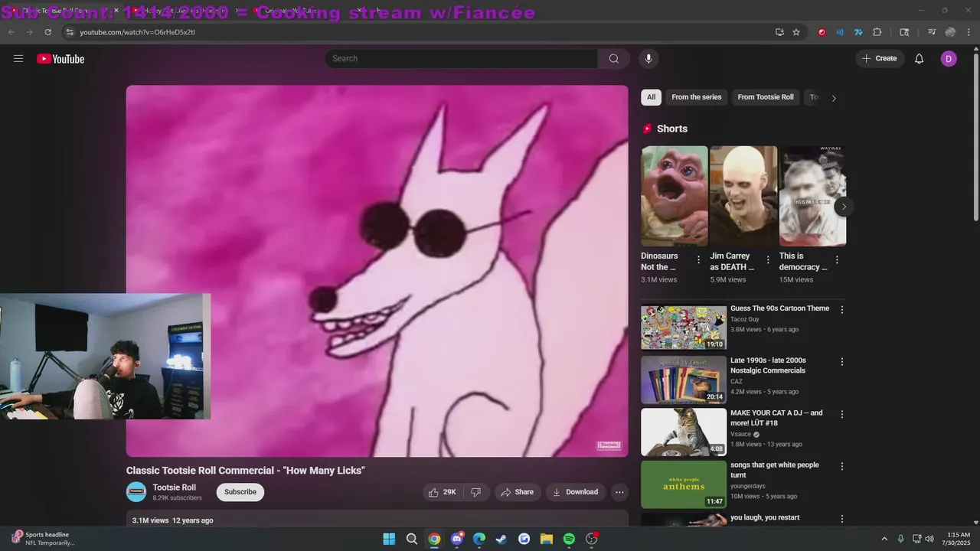Reload the page in Chrome
Image resolution: width=980 pixels, height=551 pixels.
pyautogui.click(x=47, y=32)
